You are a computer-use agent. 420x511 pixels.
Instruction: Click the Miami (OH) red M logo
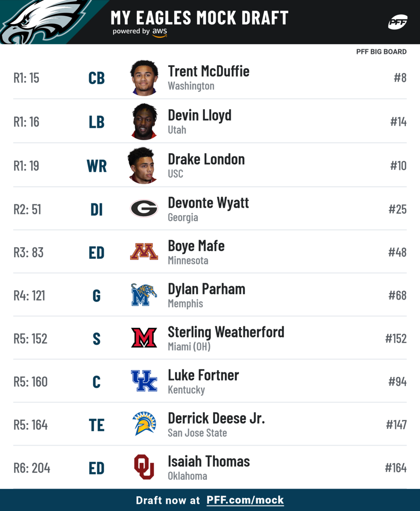click(x=144, y=338)
